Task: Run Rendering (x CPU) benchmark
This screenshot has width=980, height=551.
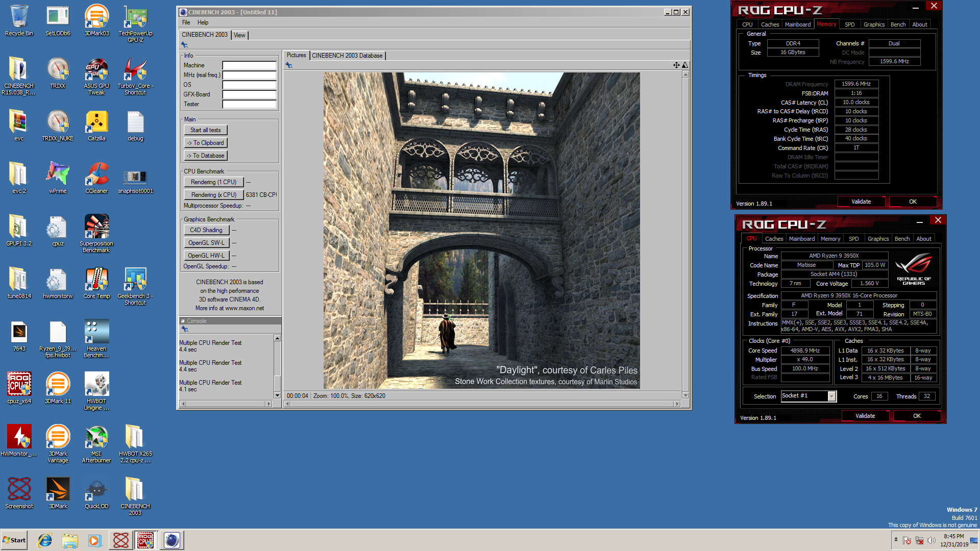Action: [x=213, y=195]
